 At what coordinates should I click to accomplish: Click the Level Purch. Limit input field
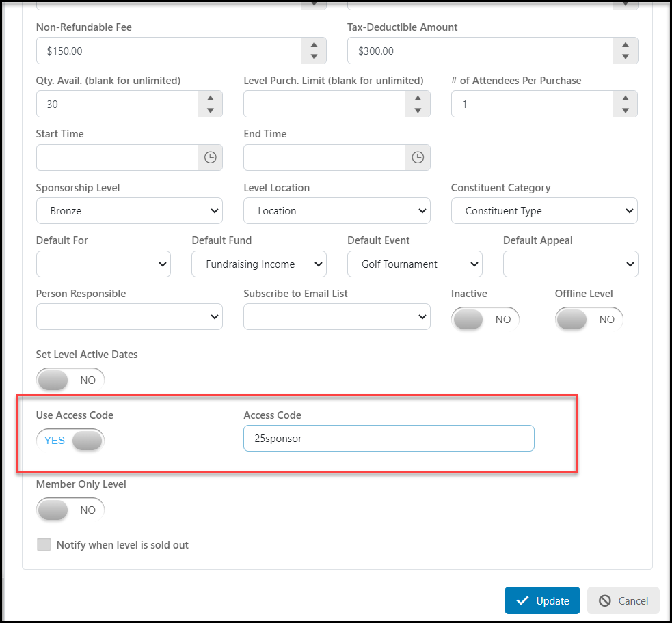pos(325,104)
